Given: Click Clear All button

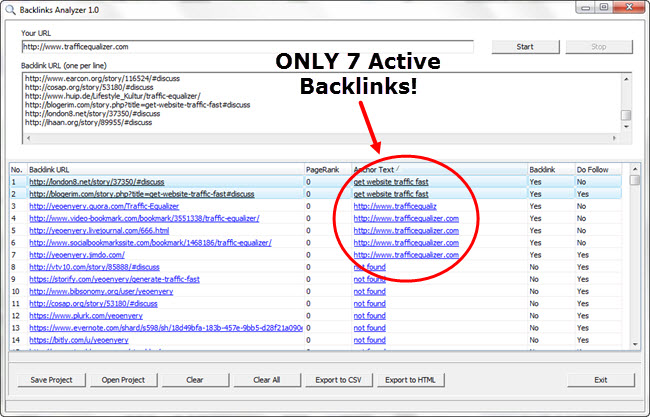Looking at the screenshot, I should point(266,380).
